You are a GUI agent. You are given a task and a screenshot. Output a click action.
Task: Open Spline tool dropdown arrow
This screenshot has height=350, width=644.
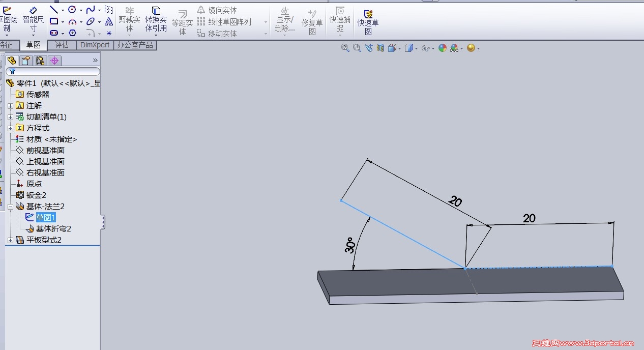click(x=100, y=10)
